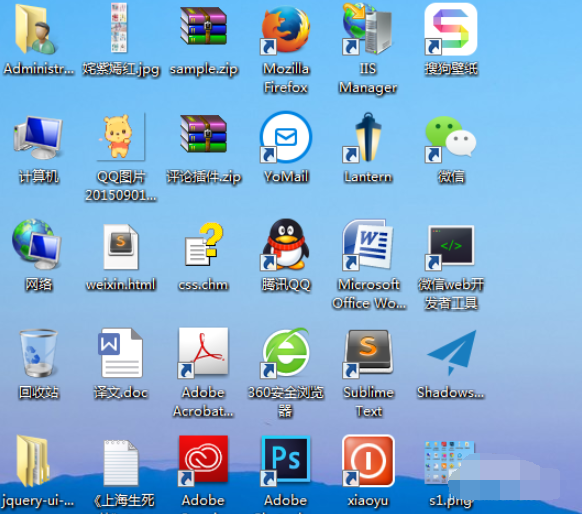Select the 计算机 computer icon
582x514 pixels.
pos(38,137)
